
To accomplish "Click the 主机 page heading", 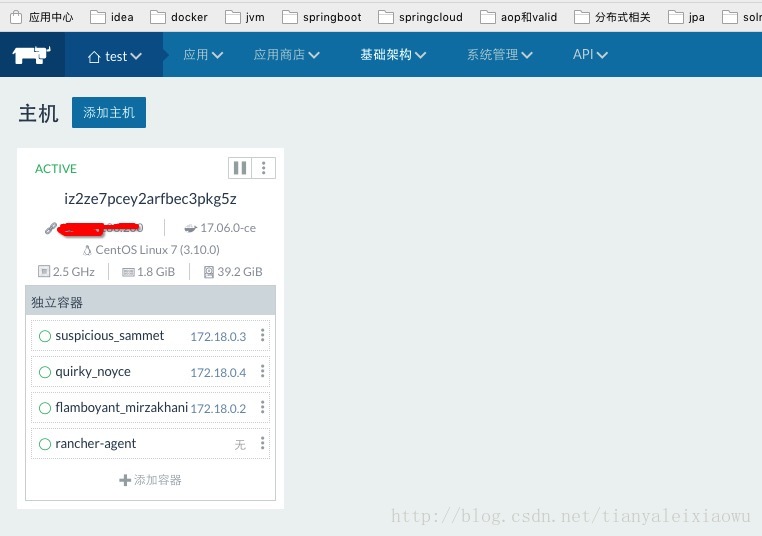I will [38, 113].
